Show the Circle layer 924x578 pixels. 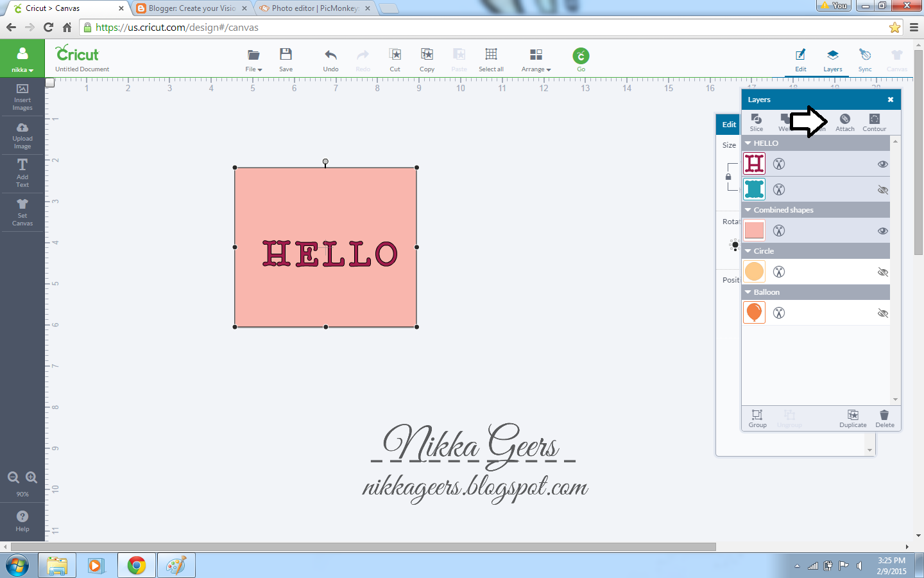pos(883,272)
